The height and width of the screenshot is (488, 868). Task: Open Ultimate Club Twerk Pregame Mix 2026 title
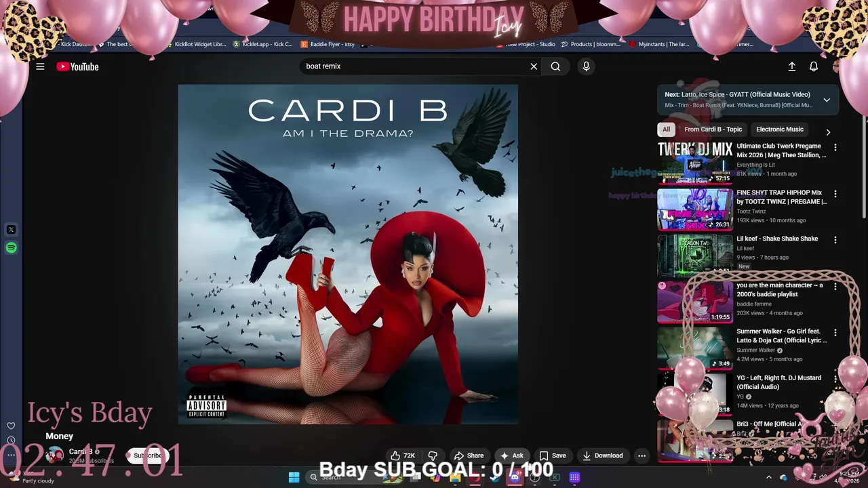coord(781,150)
